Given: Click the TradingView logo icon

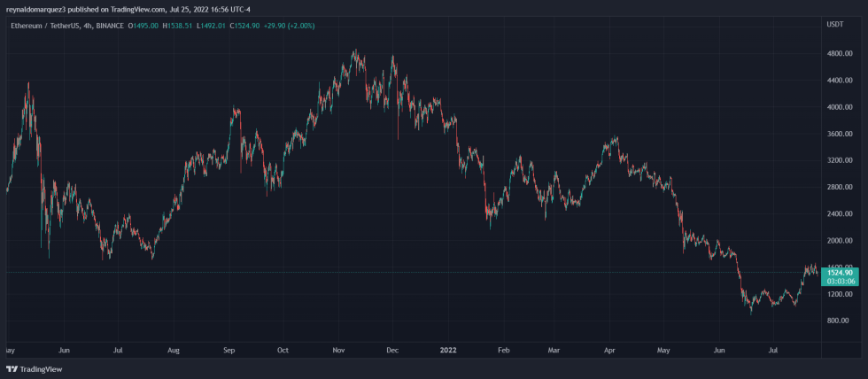Looking at the screenshot, I should pyautogui.click(x=12, y=368).
